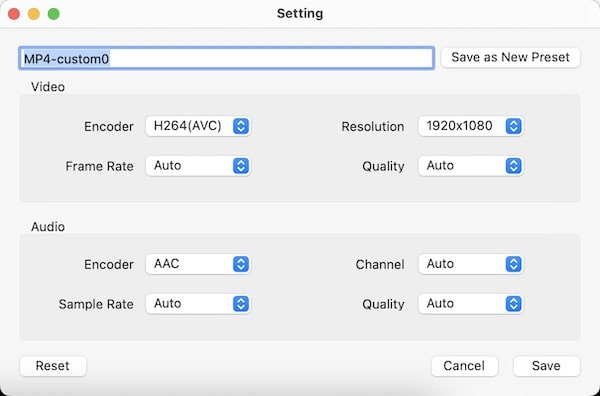Click the Frame Rate label

99,166
